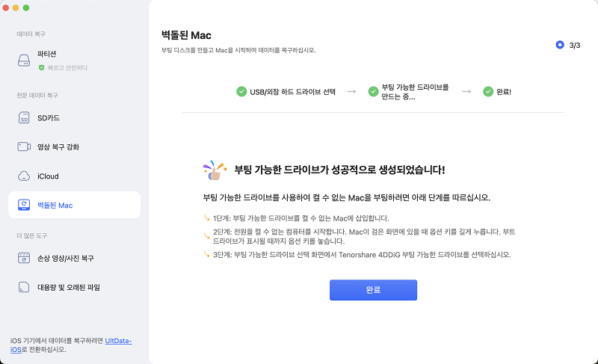
Task: Click green check beside 부팅 가능한 드라이브를 만드는 중
Action: (373, 91)
